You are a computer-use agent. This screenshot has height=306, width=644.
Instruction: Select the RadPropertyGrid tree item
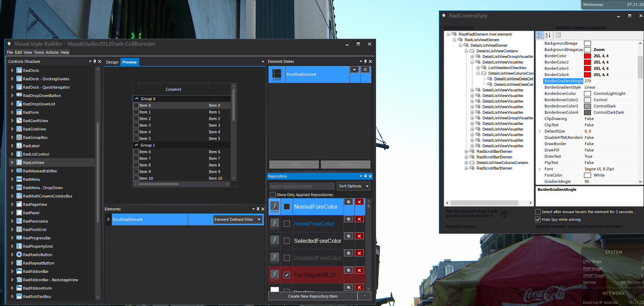pyautogui.click(x=38, y=246)
